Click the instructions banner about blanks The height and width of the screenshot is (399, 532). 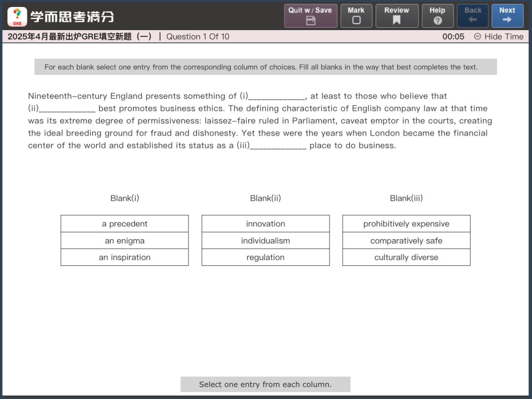[x=266, y=67]
